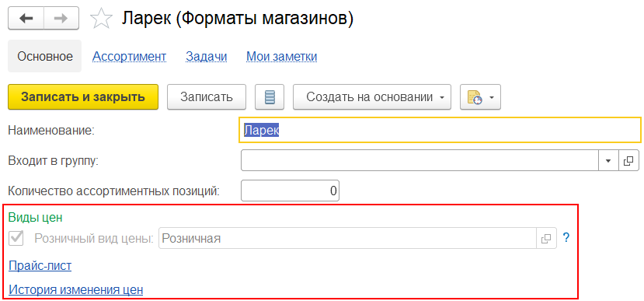The height and width of the screenshot is (301, 644).
Task: Toggle the Розничный вид цены checkbox
Action: (x=16, y=238)
